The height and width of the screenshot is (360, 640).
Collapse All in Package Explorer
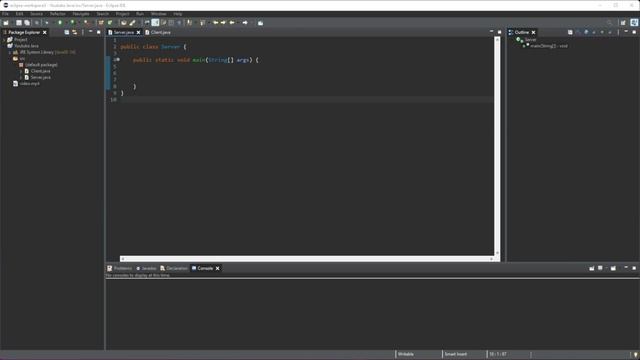(x=67, y=32)
